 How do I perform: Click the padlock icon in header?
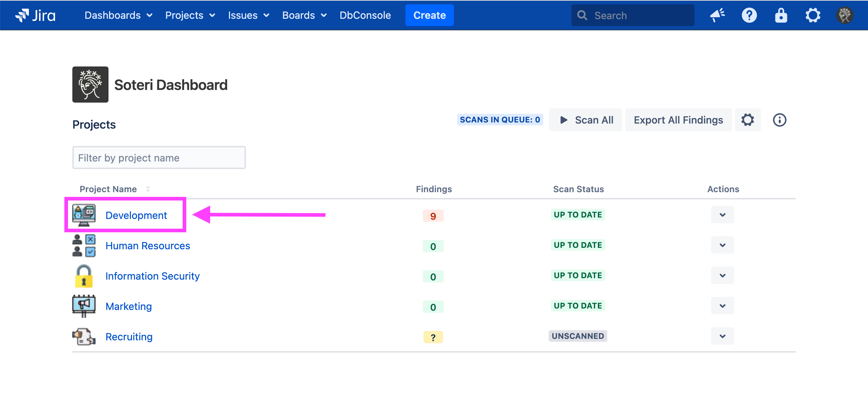pos(781,15)
